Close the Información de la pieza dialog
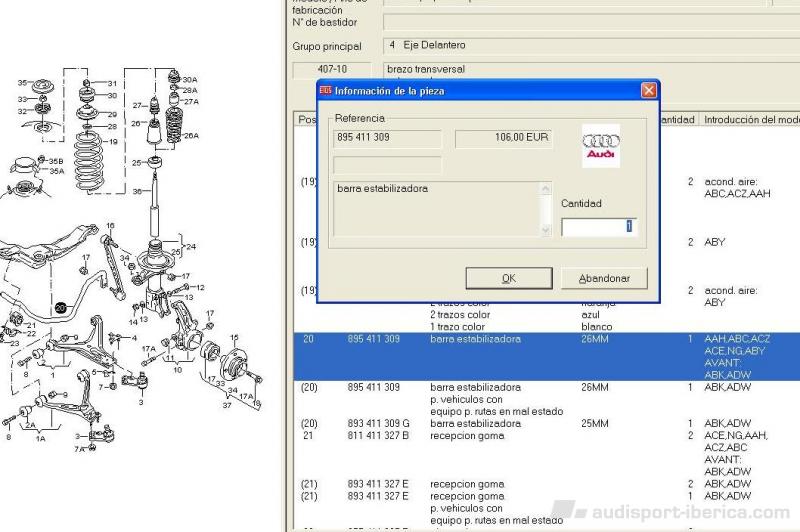Screen dimensions: 800x532 pos(649,91)
